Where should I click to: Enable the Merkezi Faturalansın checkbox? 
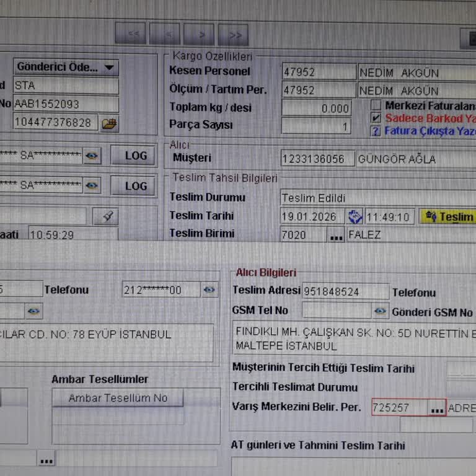click(x=376, y=105)
